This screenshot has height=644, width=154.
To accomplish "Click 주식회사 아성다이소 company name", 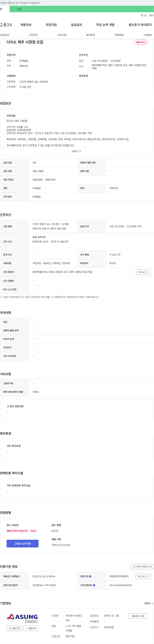I will 74,618.
